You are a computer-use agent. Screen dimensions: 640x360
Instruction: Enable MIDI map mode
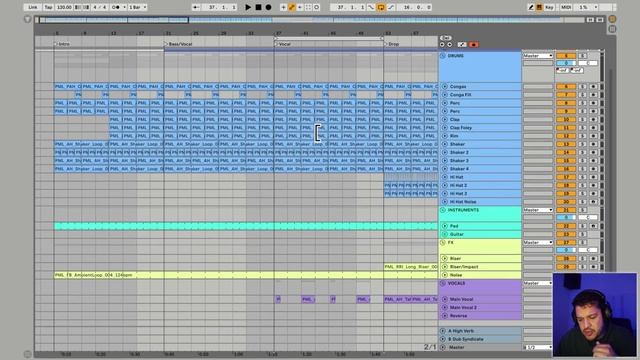tap(566, 7)
